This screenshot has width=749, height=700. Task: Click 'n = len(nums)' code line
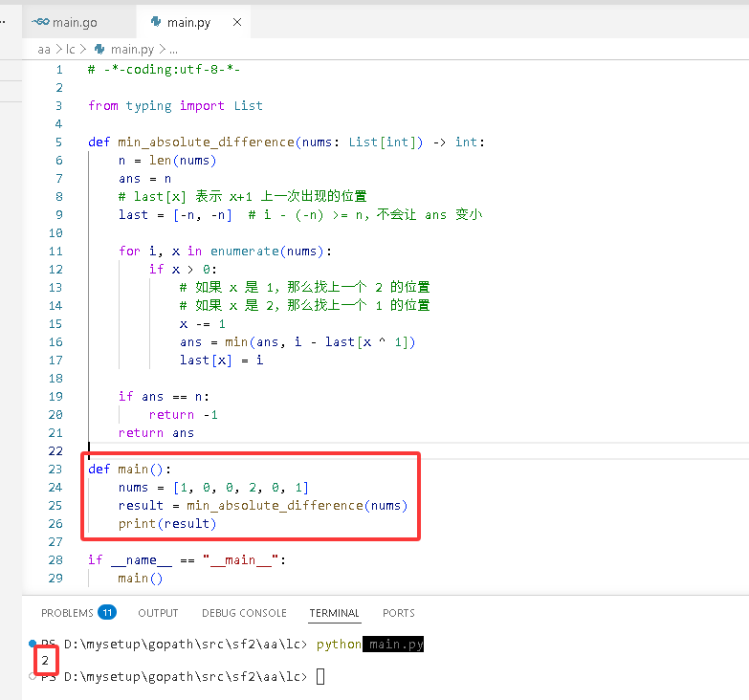click(x=167, y=161)
